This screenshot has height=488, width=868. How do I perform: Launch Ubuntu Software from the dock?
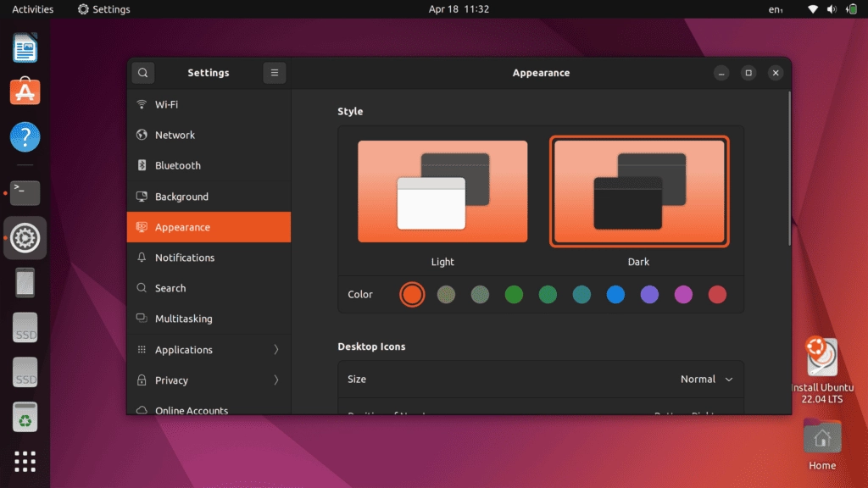point(25,91)
